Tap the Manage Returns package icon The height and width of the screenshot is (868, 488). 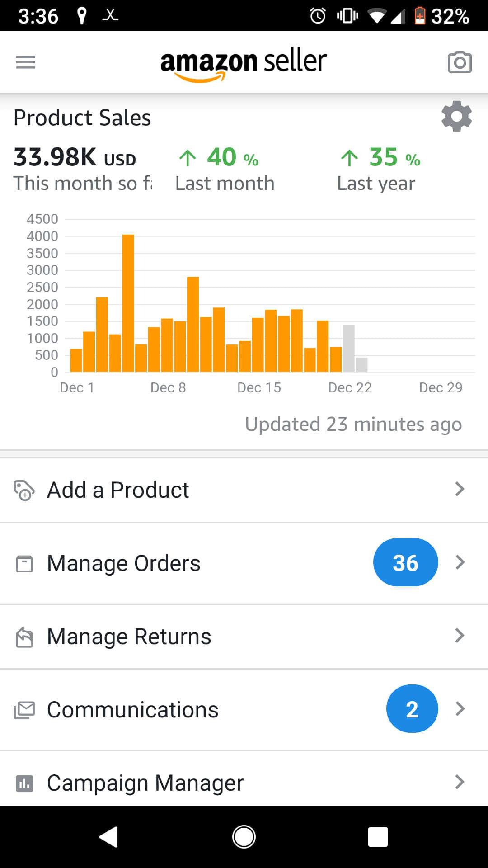(x=24, y=637)
